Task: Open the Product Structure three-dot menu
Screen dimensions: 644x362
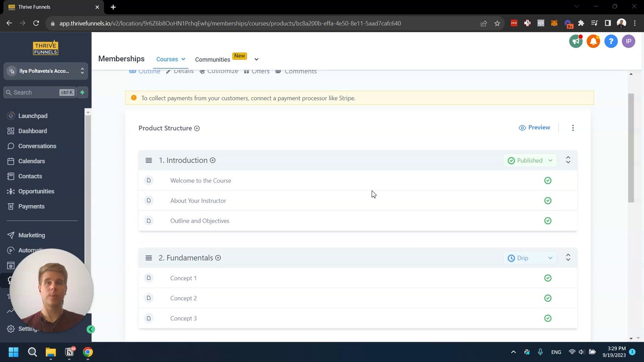Action: coord(573,128)
